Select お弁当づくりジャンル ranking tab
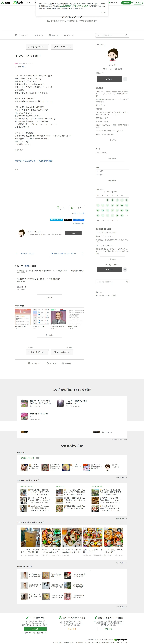The height and width of the screenshot is (644, 144). 27,458
